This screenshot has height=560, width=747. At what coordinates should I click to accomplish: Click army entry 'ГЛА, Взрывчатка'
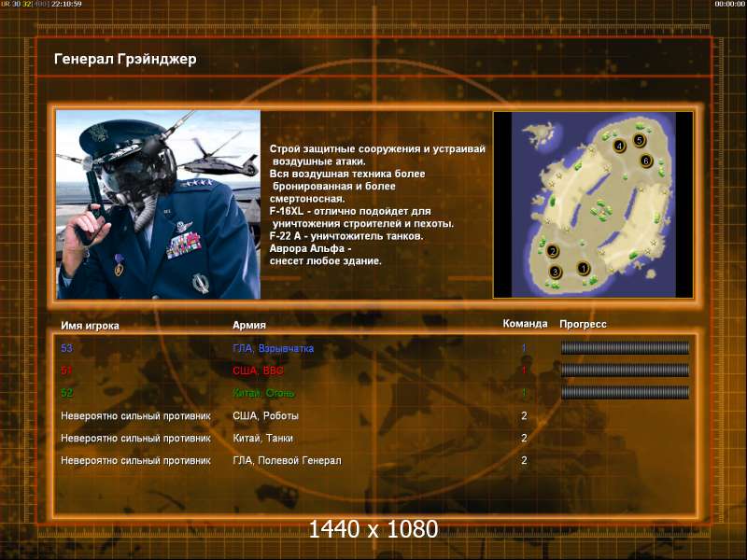point(273,348)
